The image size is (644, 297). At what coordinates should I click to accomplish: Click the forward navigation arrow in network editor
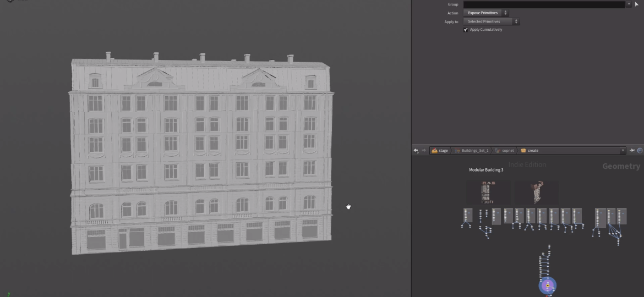coord(423,151)
